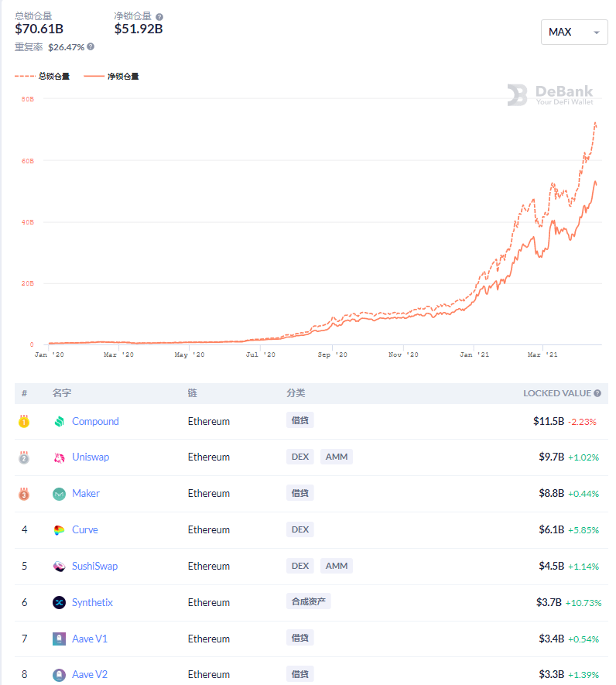This screenshot has width=616, height=685.
Task: Click the Jan '21 axis label
Action: click(474, 354)
